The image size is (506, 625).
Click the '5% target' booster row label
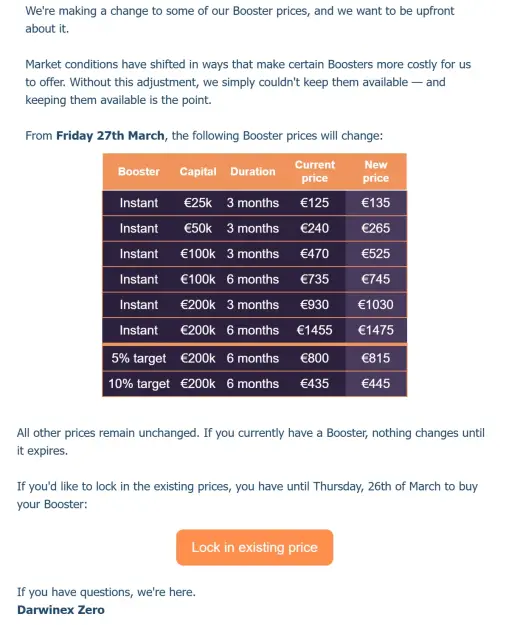click(139, 358)
